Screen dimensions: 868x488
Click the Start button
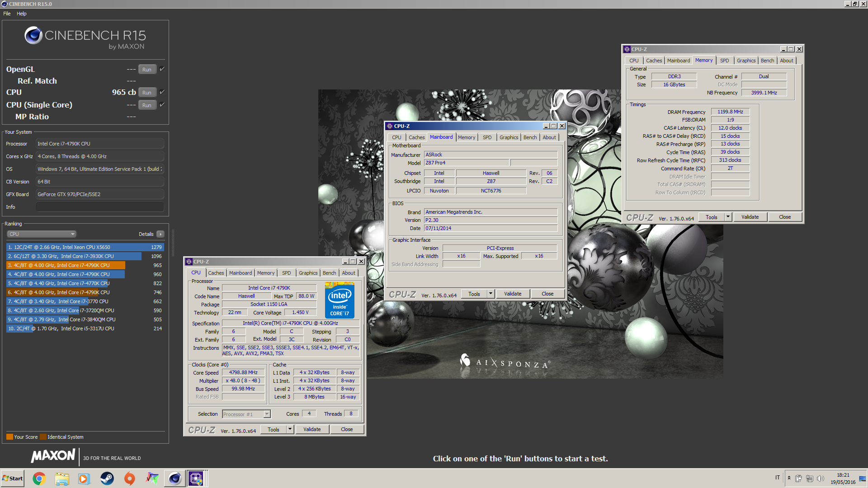(13, 479)
